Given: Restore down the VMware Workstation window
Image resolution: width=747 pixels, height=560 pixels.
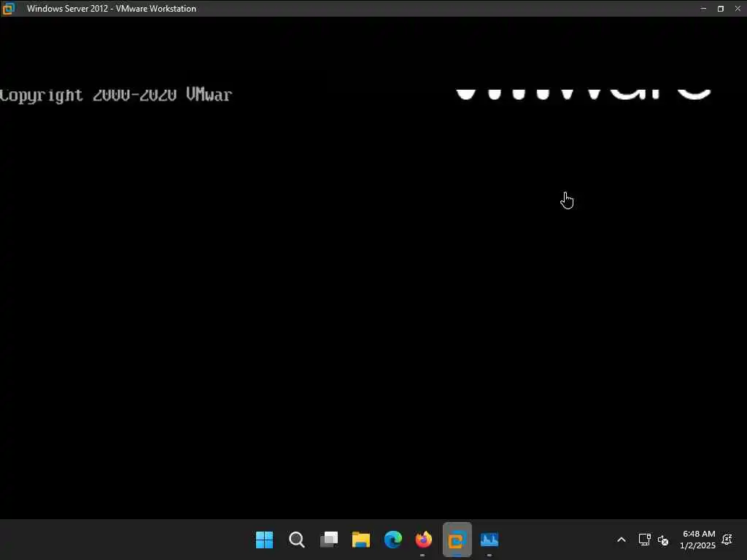Looking at the screenshot, I should point(720,8).
